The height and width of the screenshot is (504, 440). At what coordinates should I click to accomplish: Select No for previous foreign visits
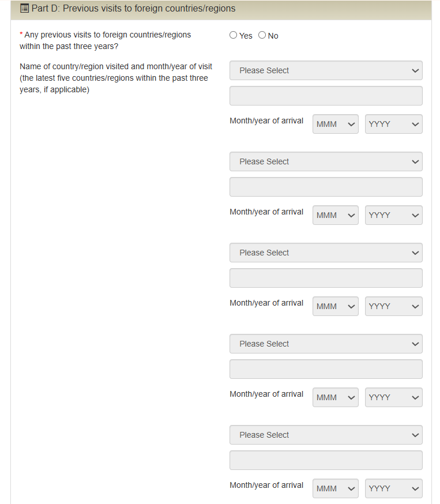pos(262,35)
